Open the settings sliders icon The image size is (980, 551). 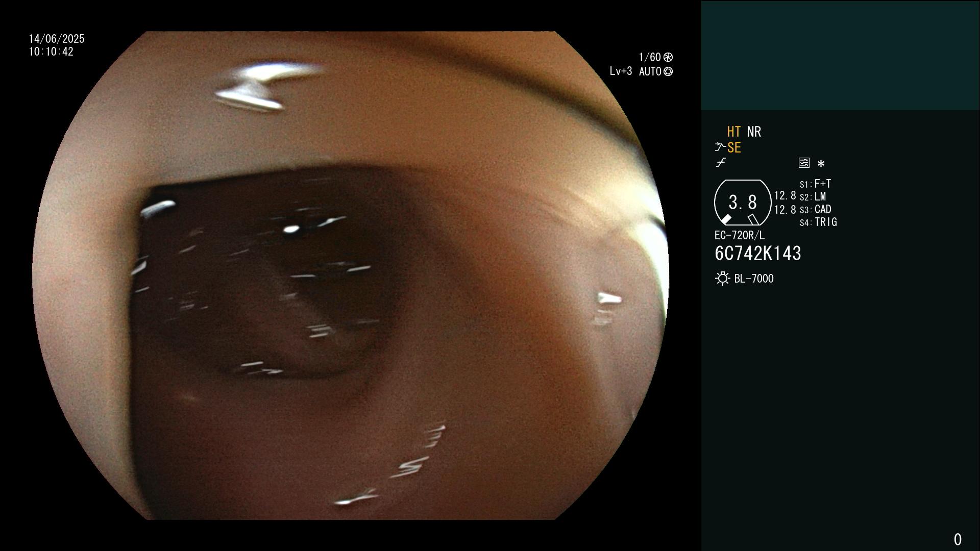(804, 163)
